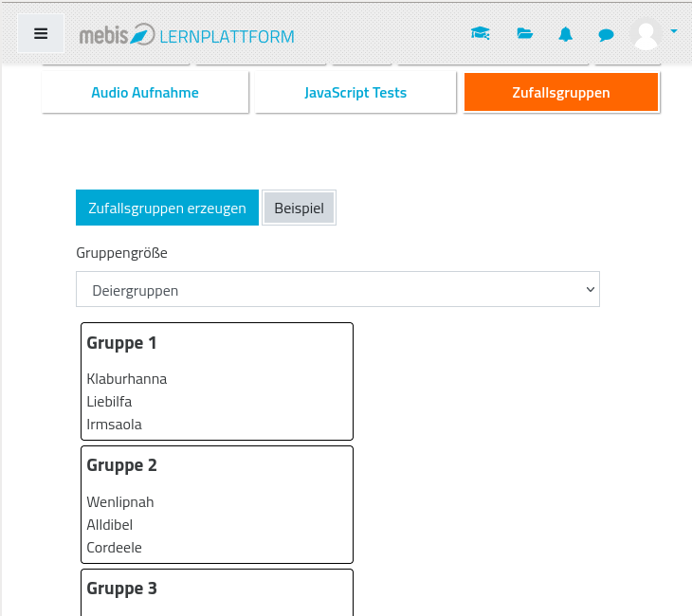The width and height of the screenshot is (692, 616).
Task: Show notifications via bell icon
Action: click(566, 34)
